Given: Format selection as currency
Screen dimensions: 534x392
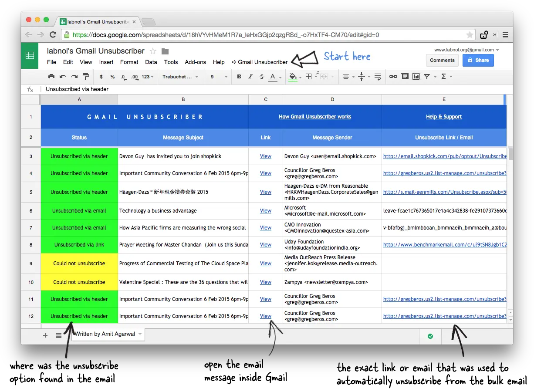Looking at the screenshot, I should tap(101, 77).
